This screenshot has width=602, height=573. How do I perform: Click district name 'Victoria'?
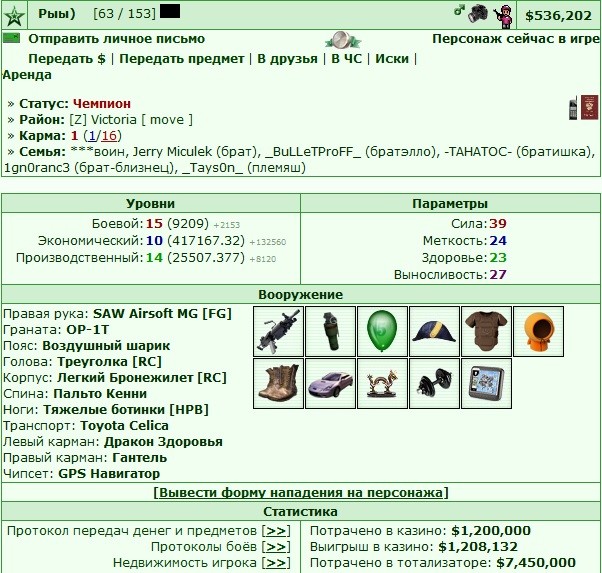(x=114, y=120)
